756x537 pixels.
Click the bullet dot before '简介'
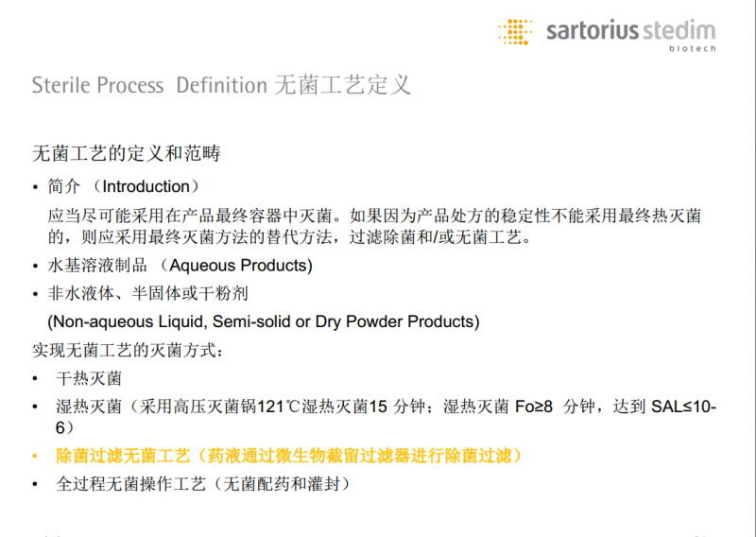point(36,187)
